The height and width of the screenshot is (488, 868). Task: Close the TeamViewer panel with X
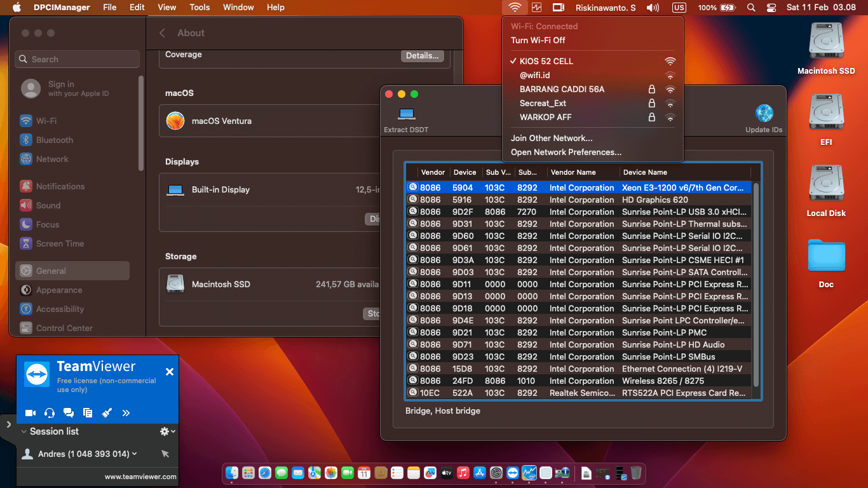pos(170,372)
